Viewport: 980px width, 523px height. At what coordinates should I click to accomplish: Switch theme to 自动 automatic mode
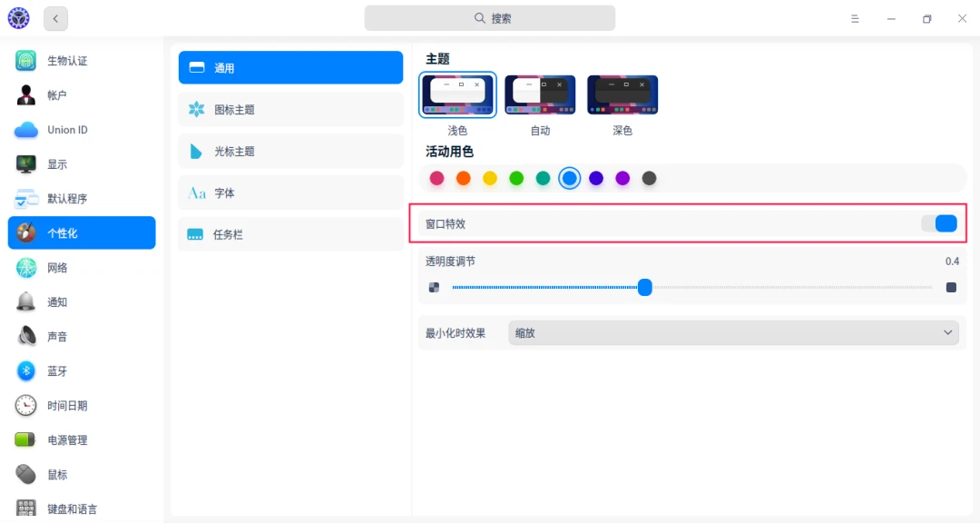click(540, 94)
